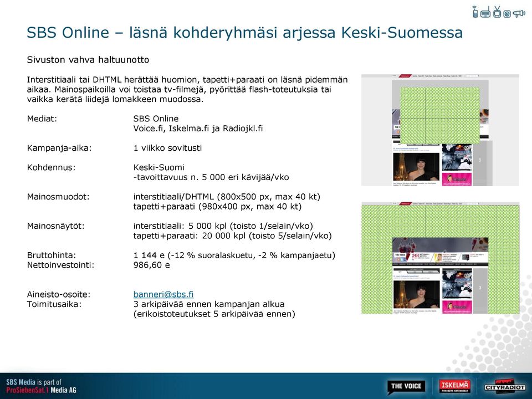Click the mobile phone icon at top right

(x=475, y=12)
